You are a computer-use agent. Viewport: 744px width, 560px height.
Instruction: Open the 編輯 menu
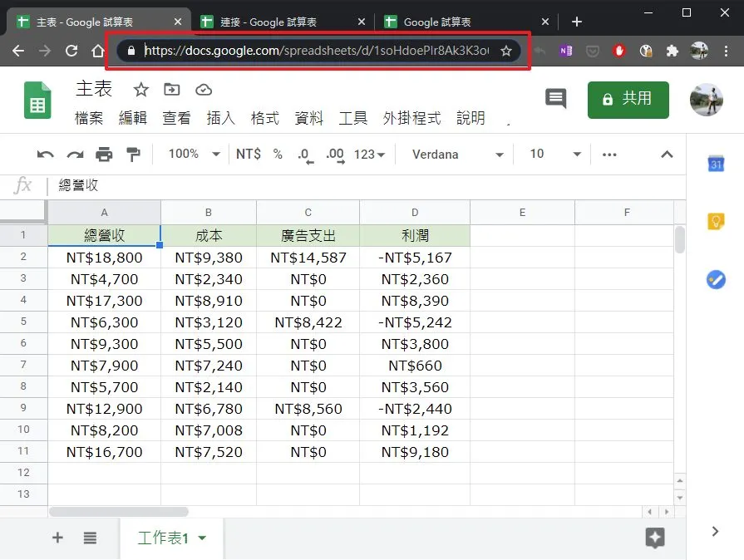point(133,118)
